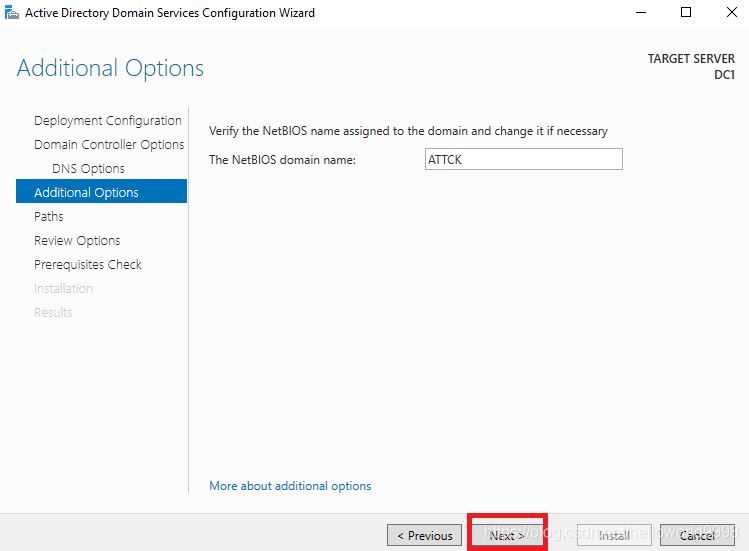749x551 pixels.
Task: Go back with the Previous button
Action: 424,535
